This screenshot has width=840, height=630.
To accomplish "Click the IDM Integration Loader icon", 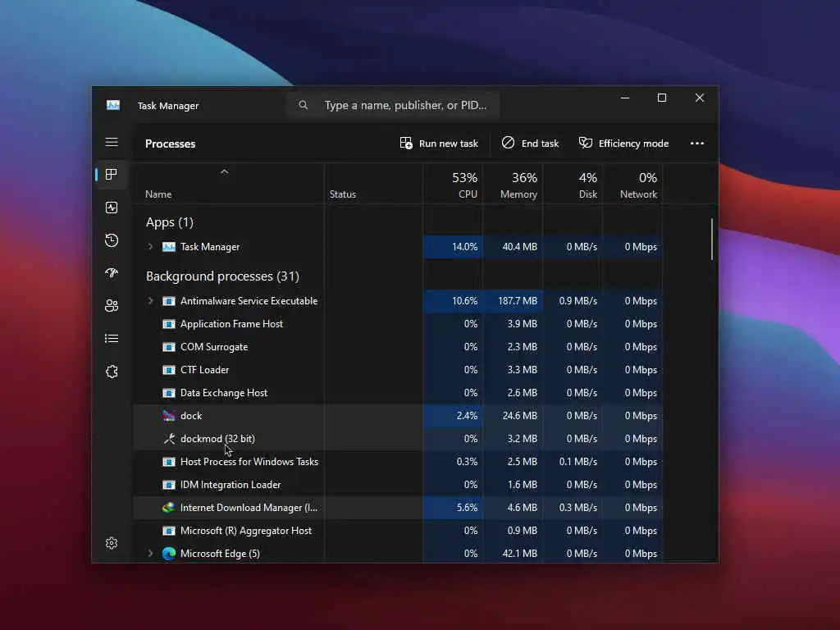I will tap(169, 485).
